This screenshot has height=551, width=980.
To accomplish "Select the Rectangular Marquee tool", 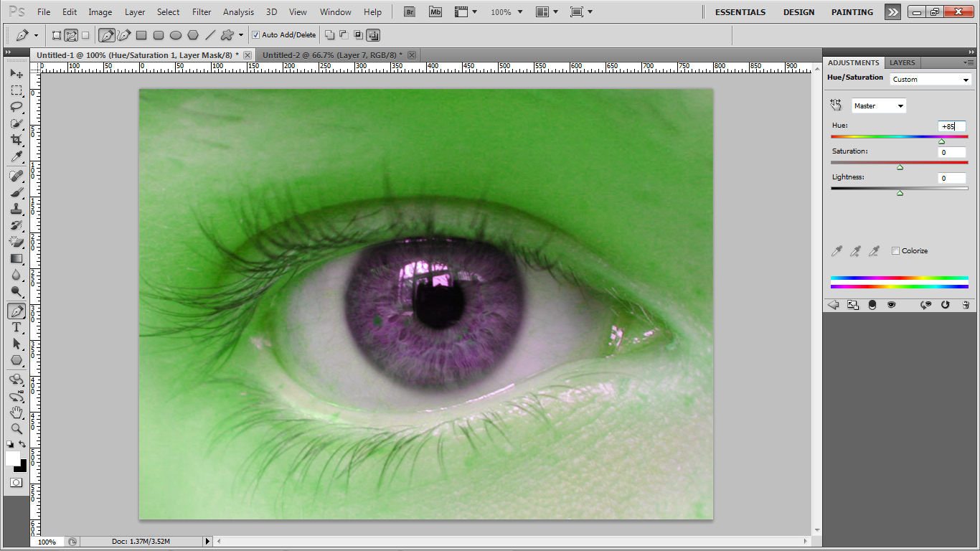I will click(x=17, y=90).
